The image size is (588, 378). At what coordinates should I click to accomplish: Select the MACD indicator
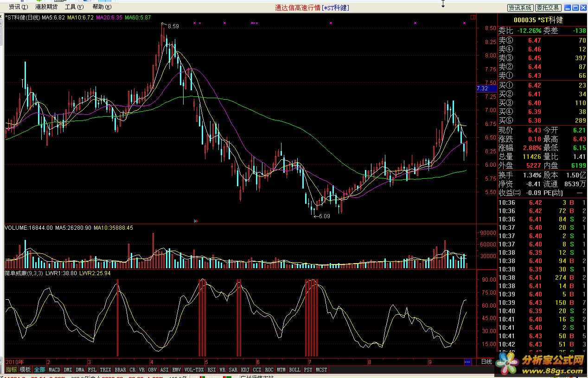click(54, 370)
